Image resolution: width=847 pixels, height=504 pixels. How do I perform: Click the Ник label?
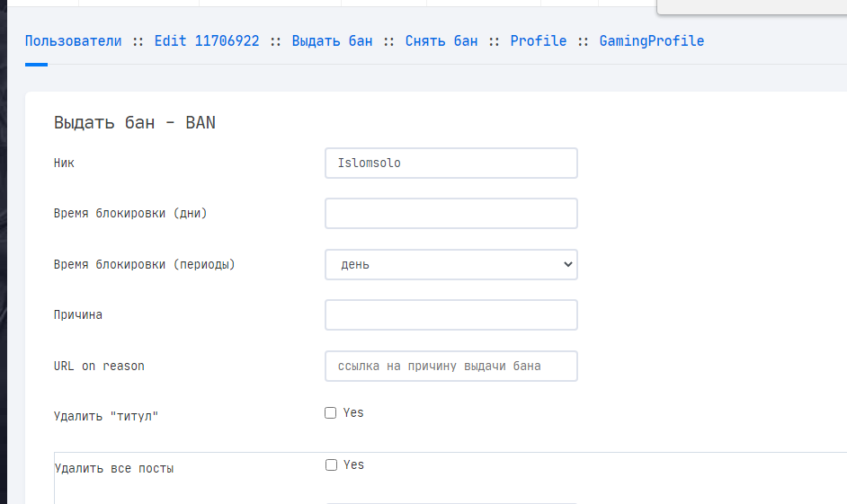[64, 163]
